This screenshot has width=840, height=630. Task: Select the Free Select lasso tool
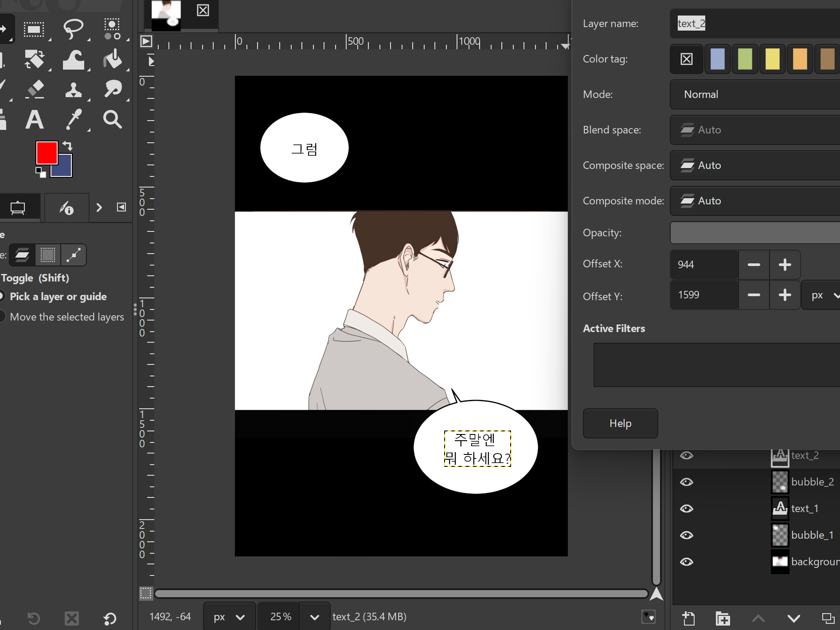click(x=73, y=29)
